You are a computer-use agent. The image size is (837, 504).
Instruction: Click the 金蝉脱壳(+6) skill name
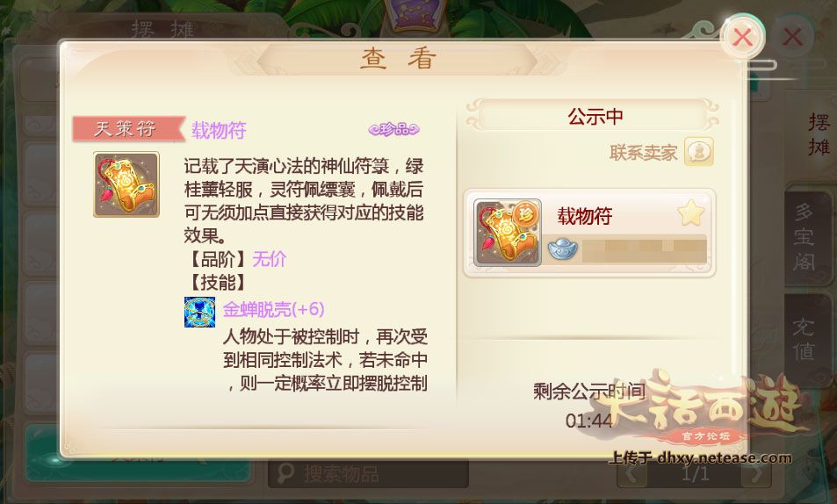coord(273,309)
